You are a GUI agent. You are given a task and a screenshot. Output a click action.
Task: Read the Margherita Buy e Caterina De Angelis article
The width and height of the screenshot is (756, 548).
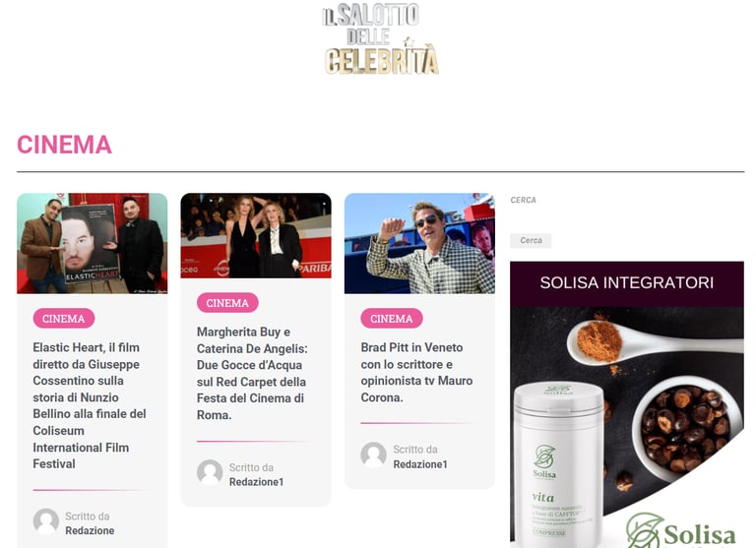point(252,374)
